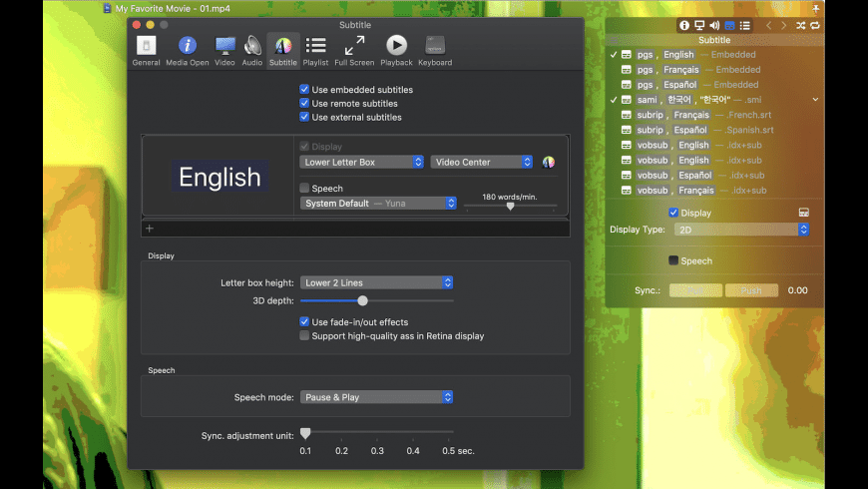Open Display Type 2D dropdown
The width and height of the screenshot is (868, 489).
(x=741, y=230)
